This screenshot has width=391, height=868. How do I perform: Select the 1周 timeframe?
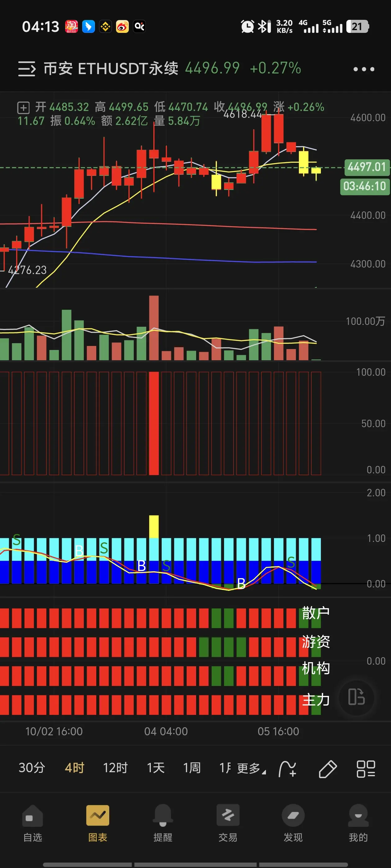click(191, 768)
